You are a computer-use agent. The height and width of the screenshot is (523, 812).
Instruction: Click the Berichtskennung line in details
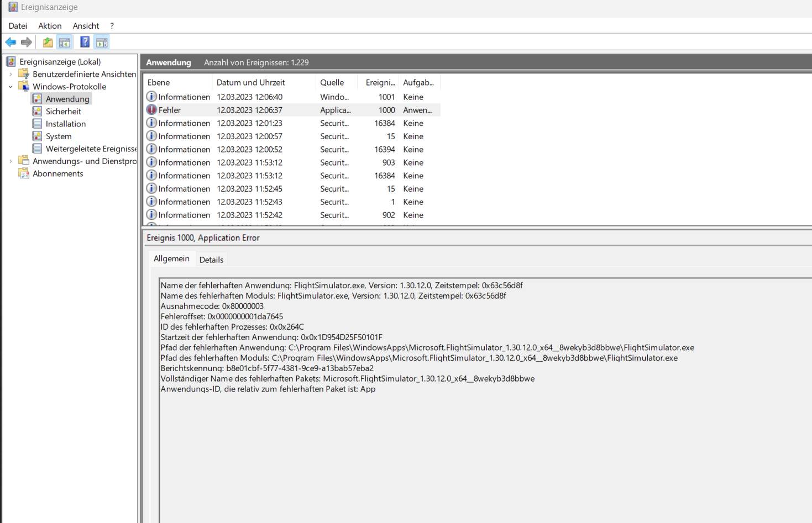[267, 368]
